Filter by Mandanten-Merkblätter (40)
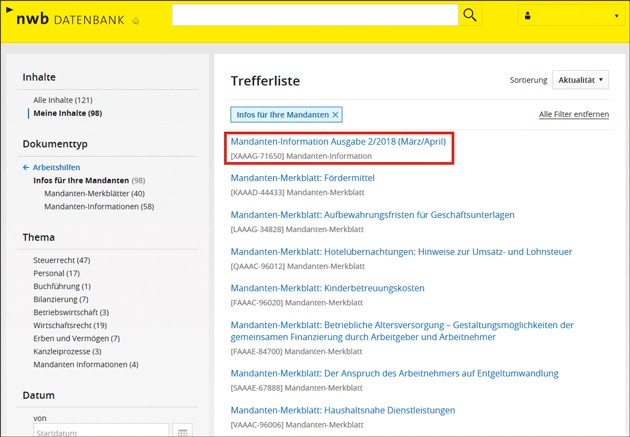This screenshot has height=437, width=630. click(94, 193)
